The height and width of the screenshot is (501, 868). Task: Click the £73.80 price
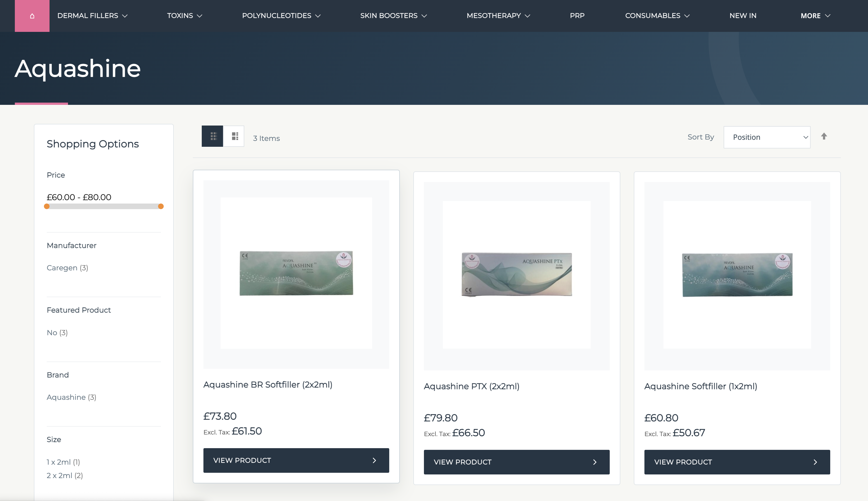220,416
